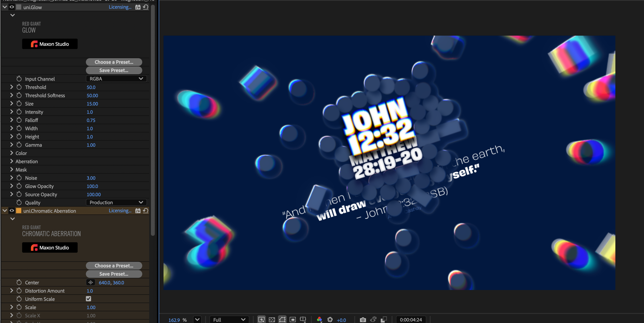
Task: Open grid and guide options
Action: pos(303,319)
